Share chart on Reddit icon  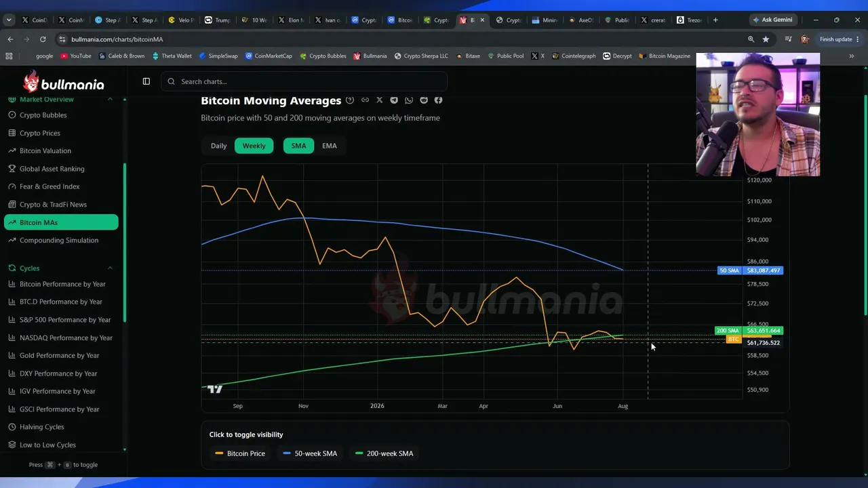click(424, 100)
